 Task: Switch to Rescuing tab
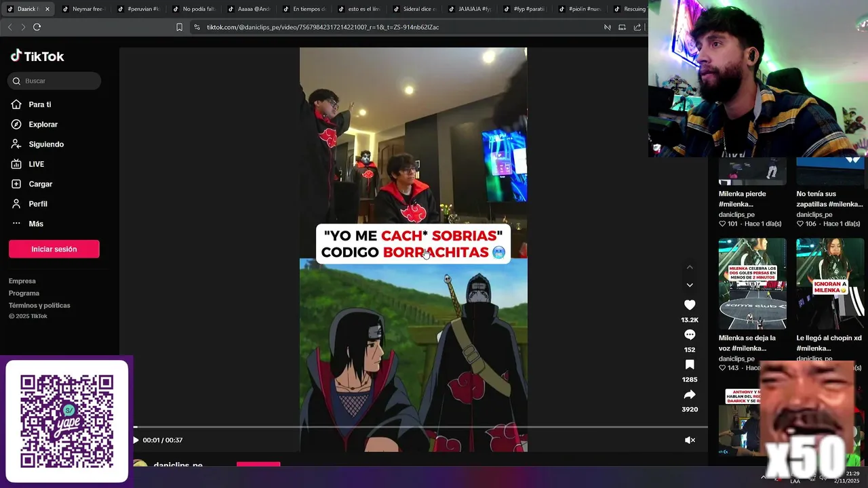click(x=631, y=9)
